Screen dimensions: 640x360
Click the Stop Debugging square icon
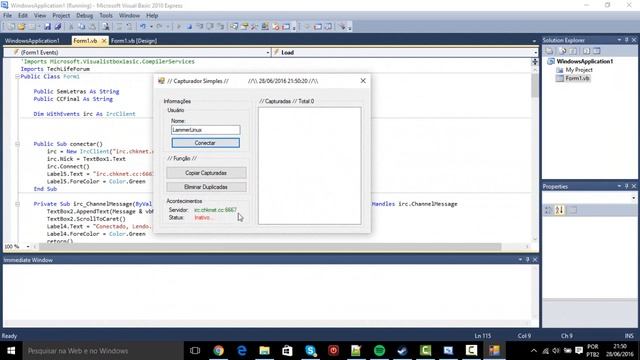tap(189, 27)
